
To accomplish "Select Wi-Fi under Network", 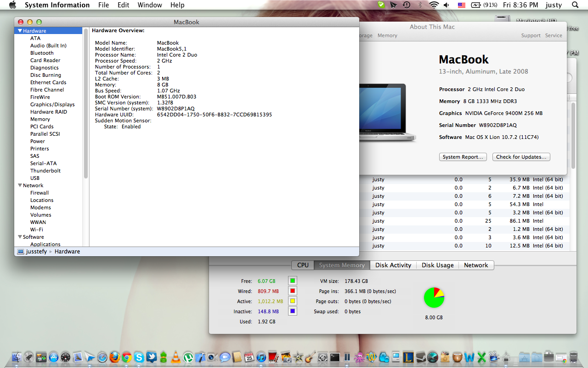I will (x=37, y=230).
